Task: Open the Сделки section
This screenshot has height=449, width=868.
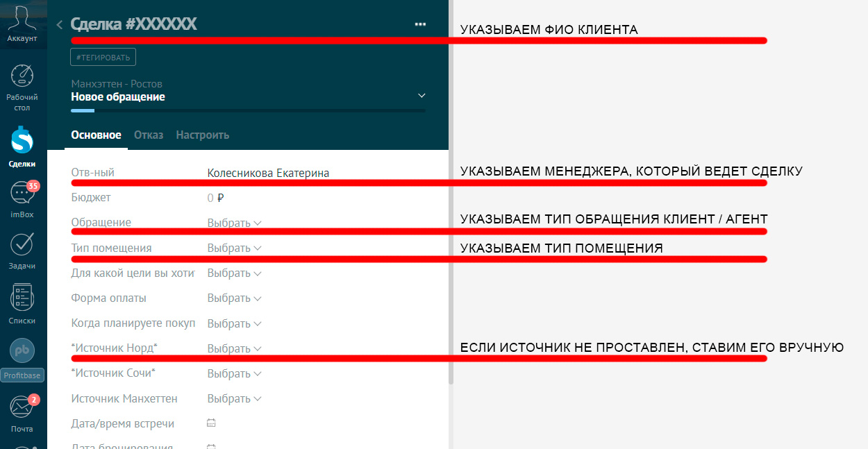Action: (22, 147)
